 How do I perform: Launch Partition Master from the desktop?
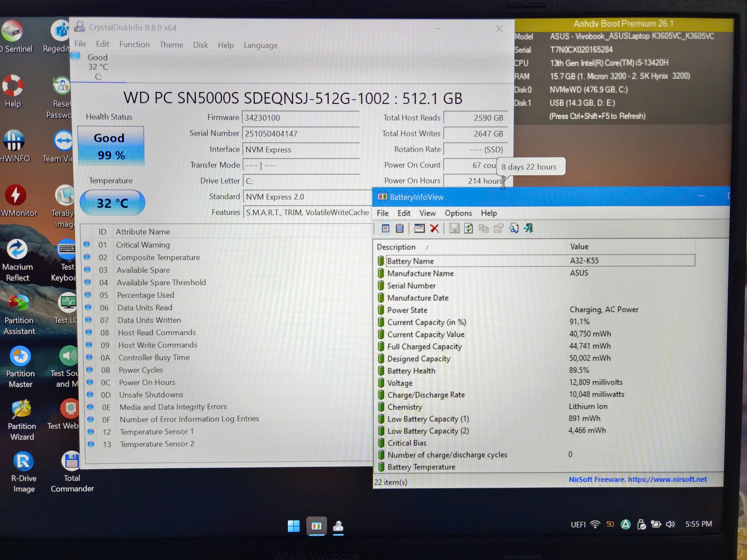point(20,367)
